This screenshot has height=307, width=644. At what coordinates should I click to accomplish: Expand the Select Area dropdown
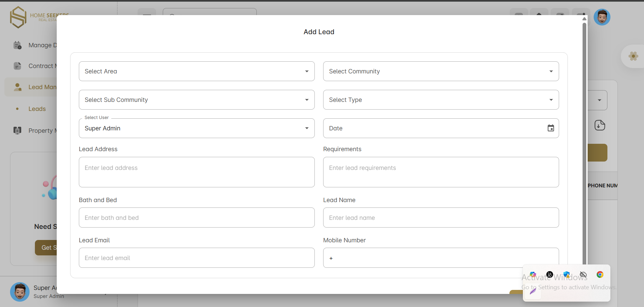pos(197,71)
